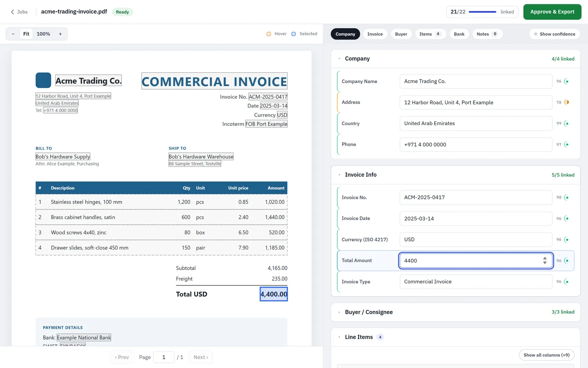Click the Phone confidence indicator icon

[x=567, y=144]
